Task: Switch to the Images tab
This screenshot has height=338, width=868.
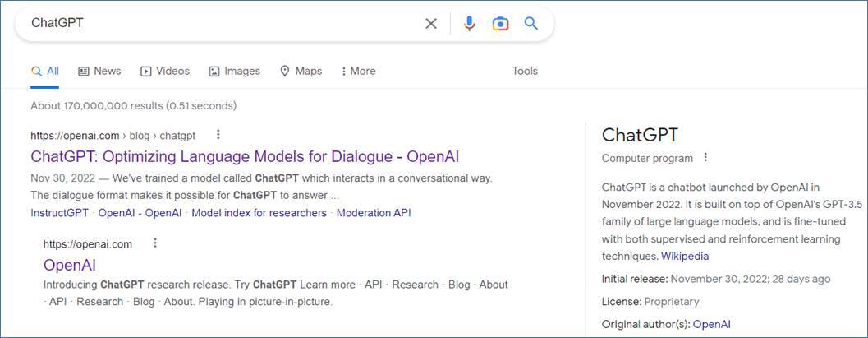Action: [234, 72]
